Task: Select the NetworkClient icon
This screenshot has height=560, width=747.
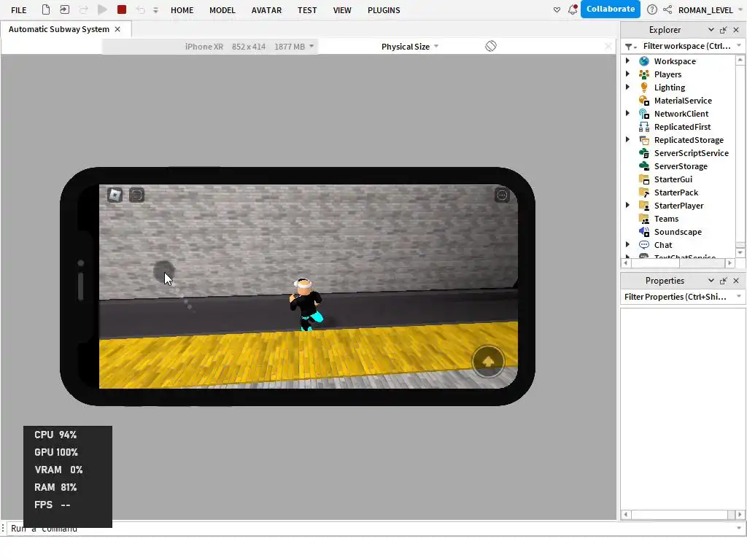Action: [x=644, y=113]
